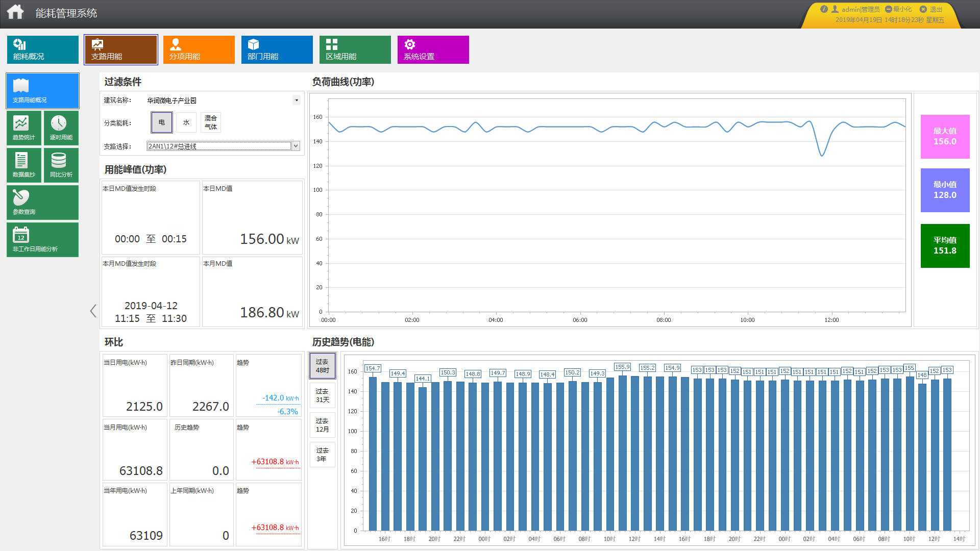Click the 退出 exit icon
This screenshot has width=980, height=551.
pyautogui.click(x=923, y=9)
